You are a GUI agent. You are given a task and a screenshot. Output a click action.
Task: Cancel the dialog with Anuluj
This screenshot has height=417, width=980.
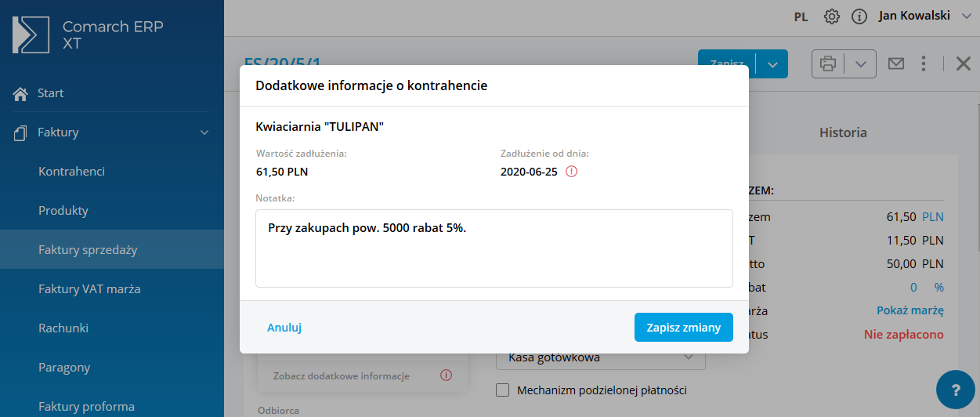[x=284, y=328]
